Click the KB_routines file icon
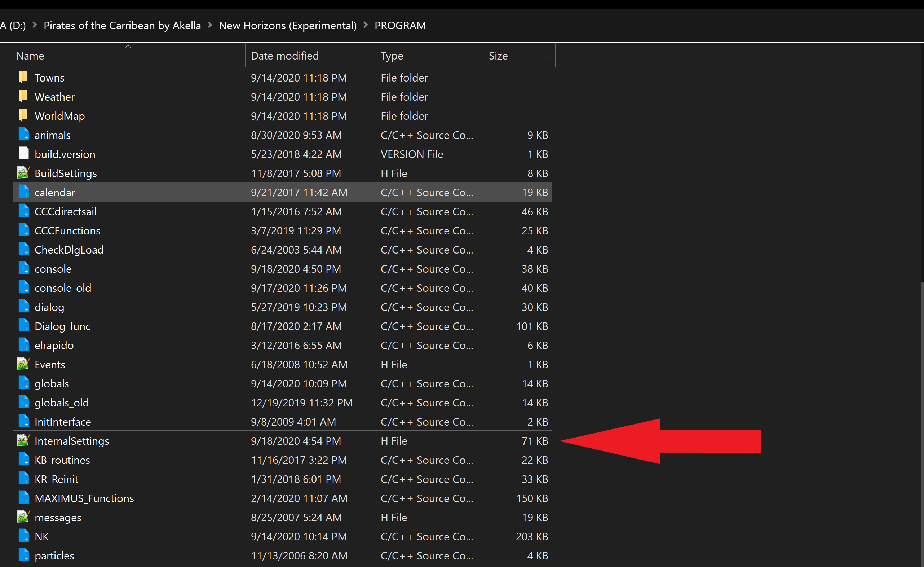This screenshot has height=567, width=924. tap(23, 460)
